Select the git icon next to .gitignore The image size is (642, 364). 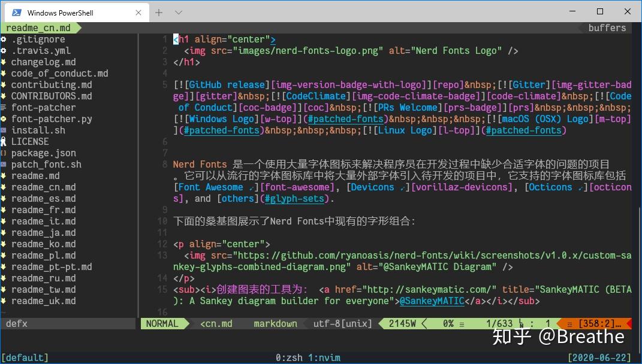5,39
